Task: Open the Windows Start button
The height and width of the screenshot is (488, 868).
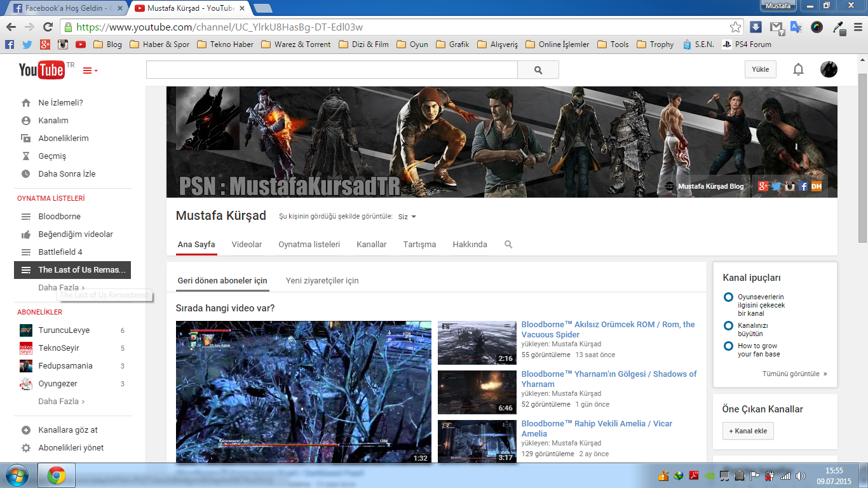Action: click(17, 475)
